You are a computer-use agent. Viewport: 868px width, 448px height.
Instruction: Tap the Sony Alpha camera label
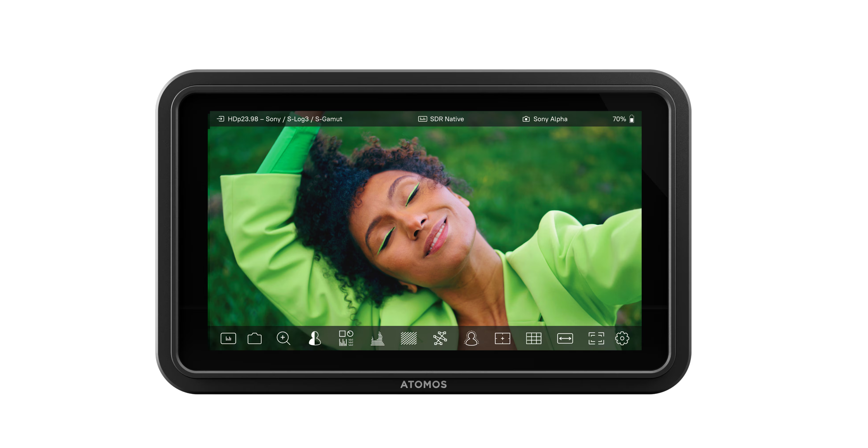coord(550,119)
